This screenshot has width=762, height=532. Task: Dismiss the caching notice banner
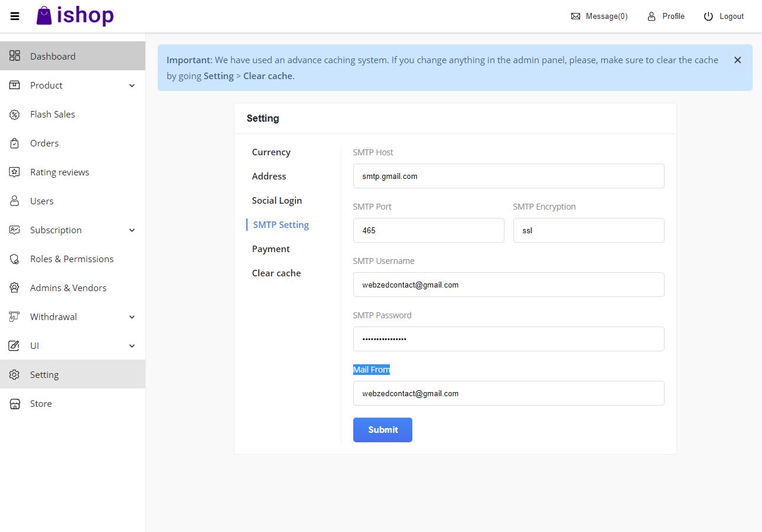(x=737, y=60)
